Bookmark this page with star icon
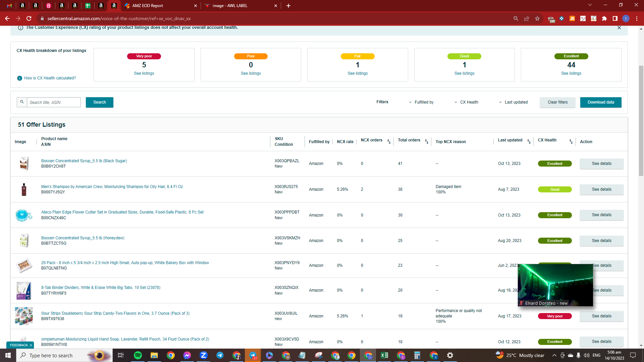 click(537, 18)
